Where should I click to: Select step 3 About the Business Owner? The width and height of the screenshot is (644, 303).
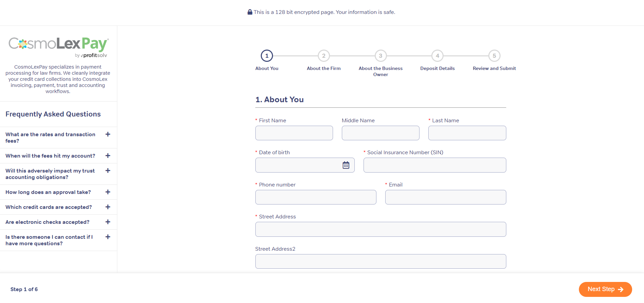coord(380,56)
